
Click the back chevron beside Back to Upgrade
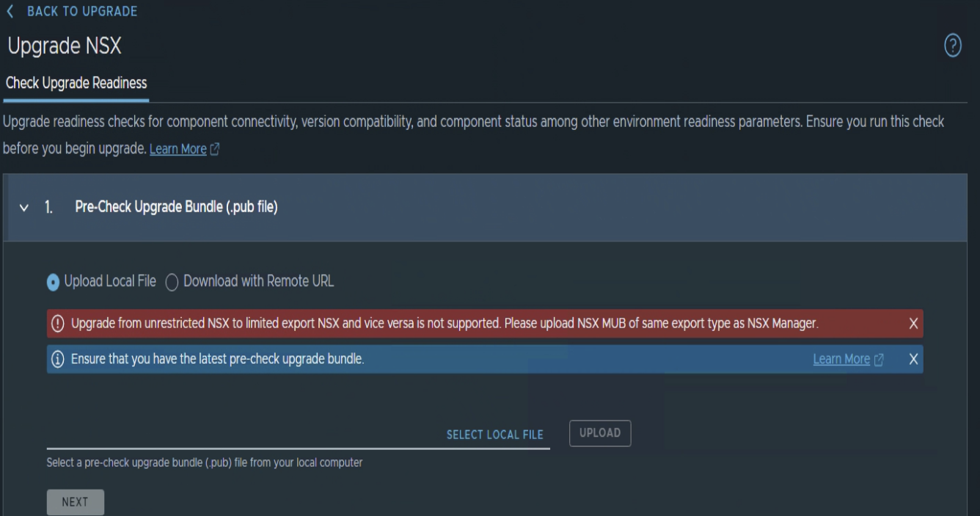coord(11,11)
